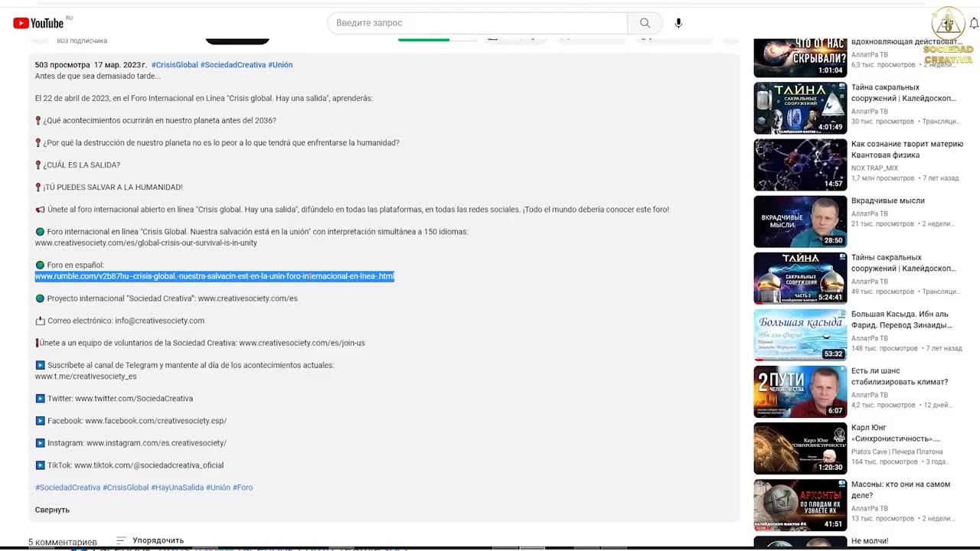Open the creativesociety.com/es/join-us link
The height and width of the screenshot is (551, 980).
(302, 343)
